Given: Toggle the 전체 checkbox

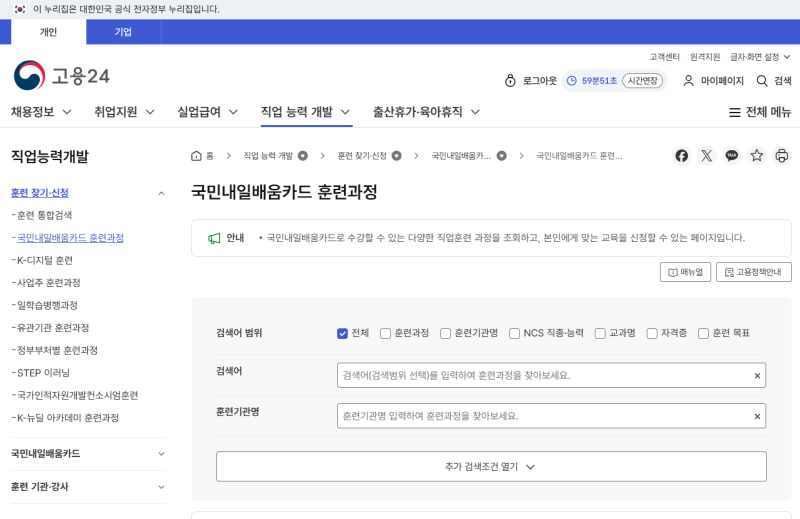Looking at the screenshot, I should [x=342, y=333].
